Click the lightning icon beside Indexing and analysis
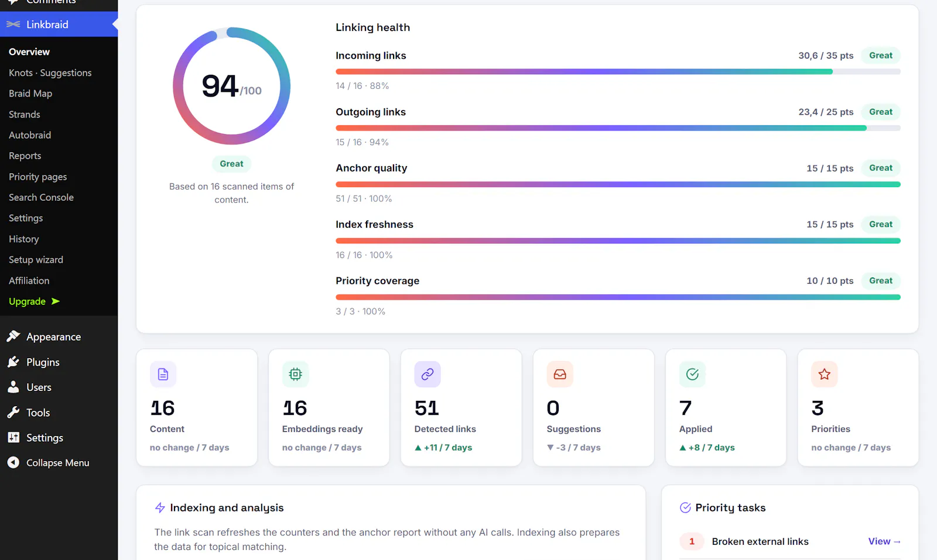Viewport: 937px width, 560px height. click(160, 508)
